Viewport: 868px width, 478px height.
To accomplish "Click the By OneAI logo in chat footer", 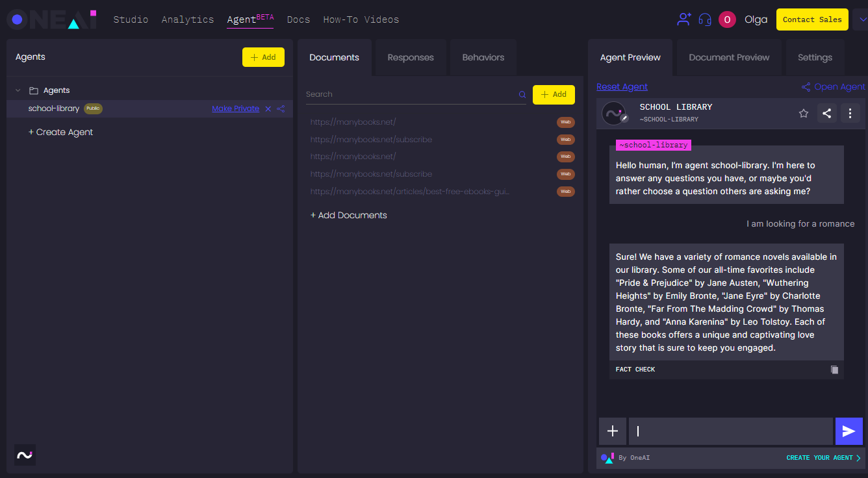I will point(607,458).
